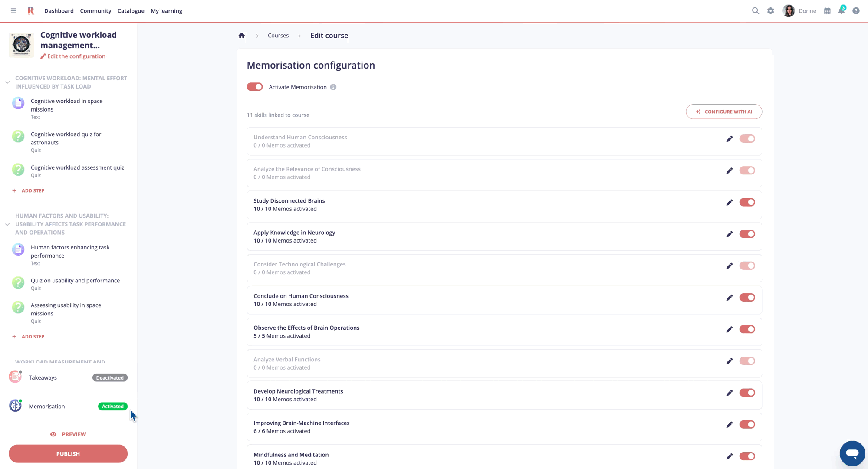Click Activate Memorisation info icon

pos(333,87)
